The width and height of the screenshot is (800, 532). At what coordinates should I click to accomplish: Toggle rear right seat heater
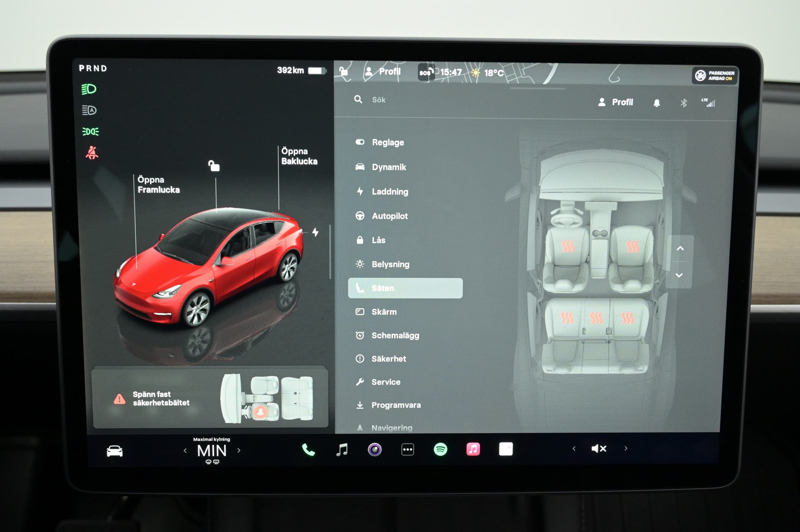click(627, 318)
